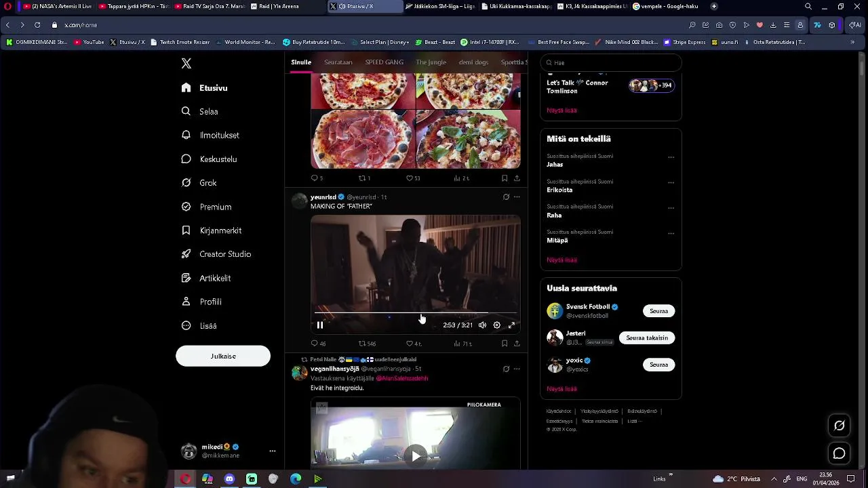Reload the browser page
Screen dimensions: 868x488
(37, 25)
